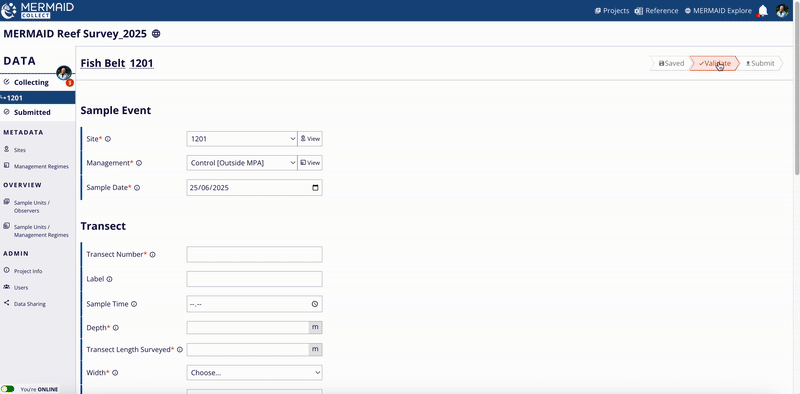Open the clock picker icon for Sample Time
This screenshot has height=394, width=800.
pyautogui.click(x=315, y=304)
